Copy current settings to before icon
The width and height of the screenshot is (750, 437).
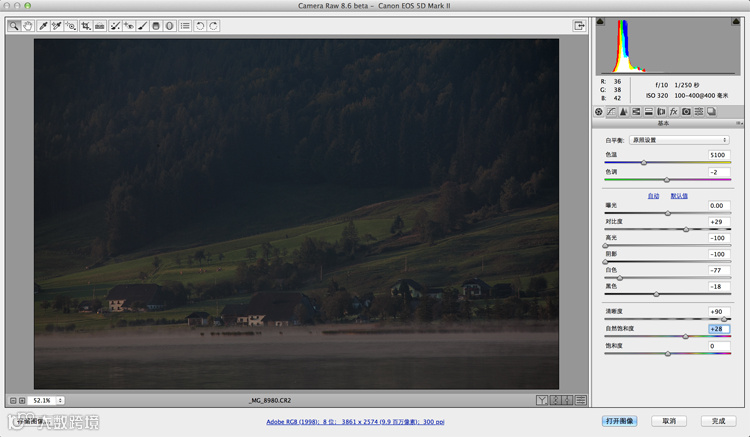coord(568,400)
